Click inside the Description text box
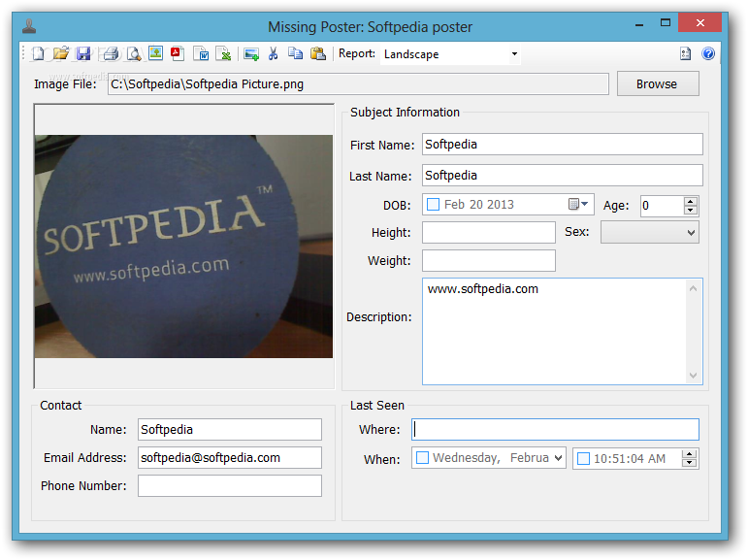Screen dimensions: 748x560 [554, 331]
